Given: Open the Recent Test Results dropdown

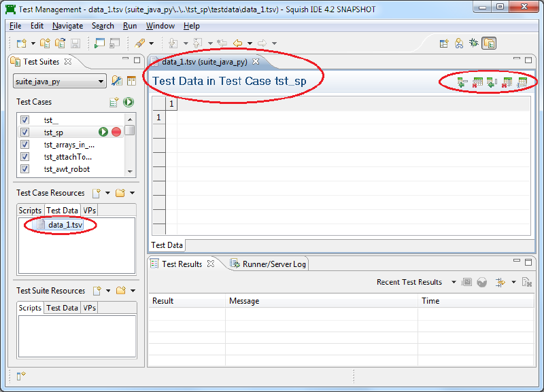Looking at the screenshot, I should point(455,281).
